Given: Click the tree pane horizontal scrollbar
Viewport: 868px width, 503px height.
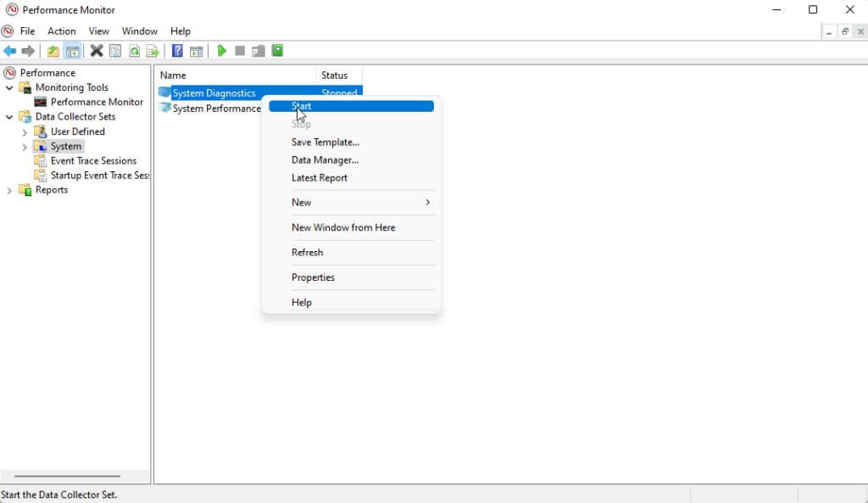Looking at the screenshot, I should tap(67, 476).
